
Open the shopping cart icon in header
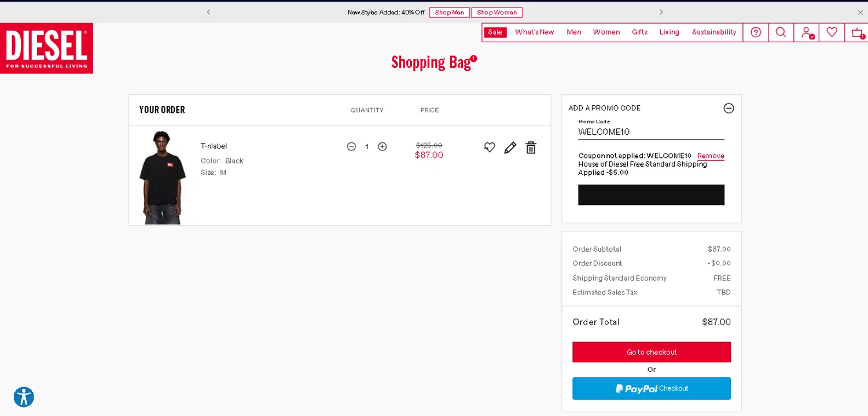tap(857, 32)
